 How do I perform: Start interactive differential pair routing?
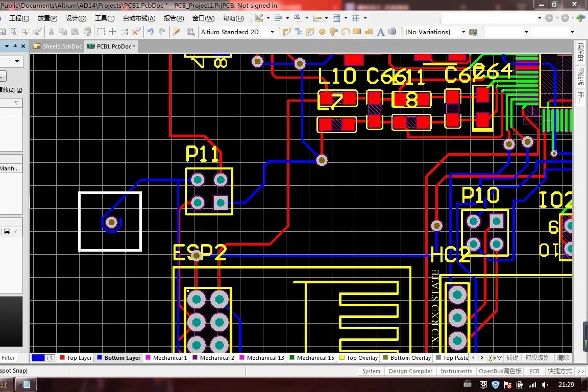299,32
